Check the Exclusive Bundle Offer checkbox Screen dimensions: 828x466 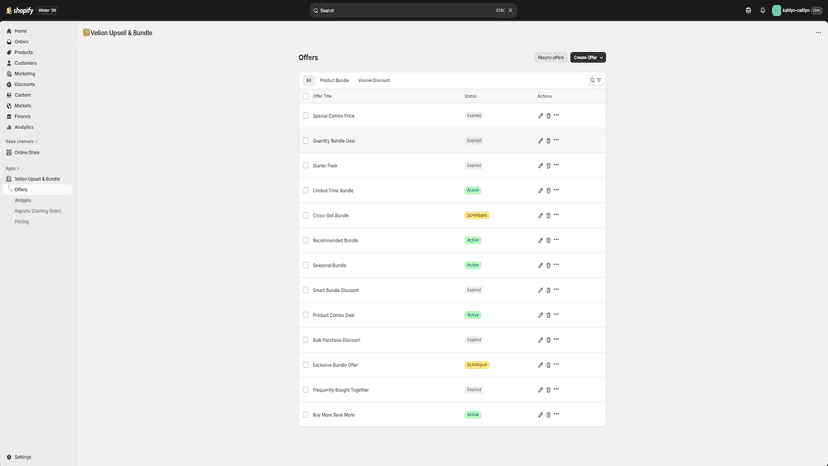click(x=306, y=365)
